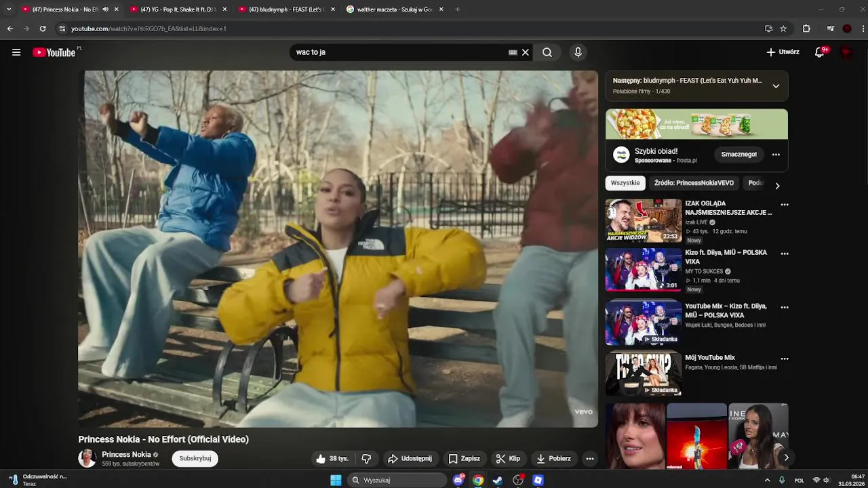Screen dimensions: 868x488
Task: Download the video with Pobierz
Action: 553,459
